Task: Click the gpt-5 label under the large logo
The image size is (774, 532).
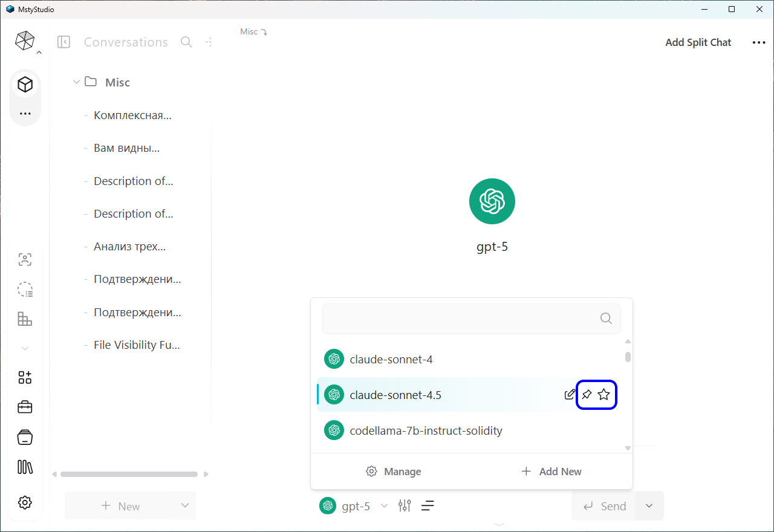Action: [492, 247]
